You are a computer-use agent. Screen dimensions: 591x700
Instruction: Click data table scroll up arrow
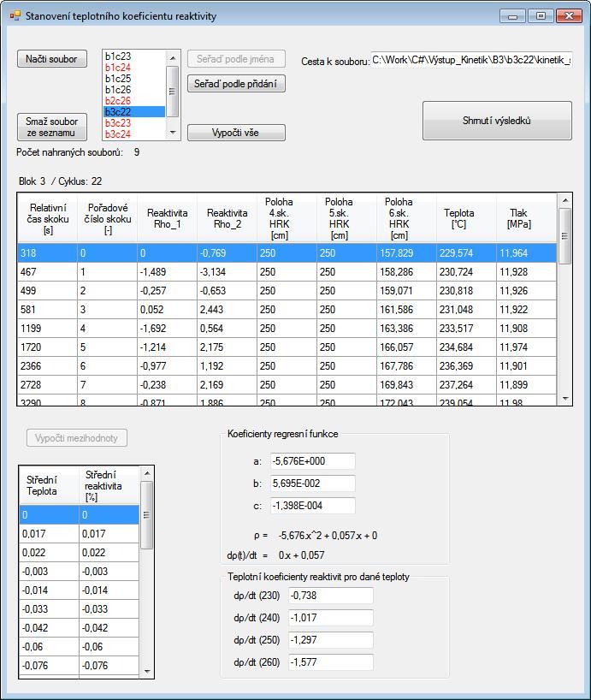(x=565, y=200)
